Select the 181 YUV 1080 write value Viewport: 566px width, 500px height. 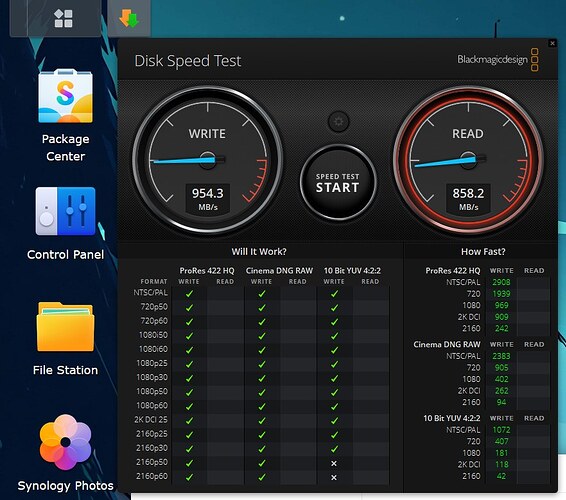tap(502, 453)
